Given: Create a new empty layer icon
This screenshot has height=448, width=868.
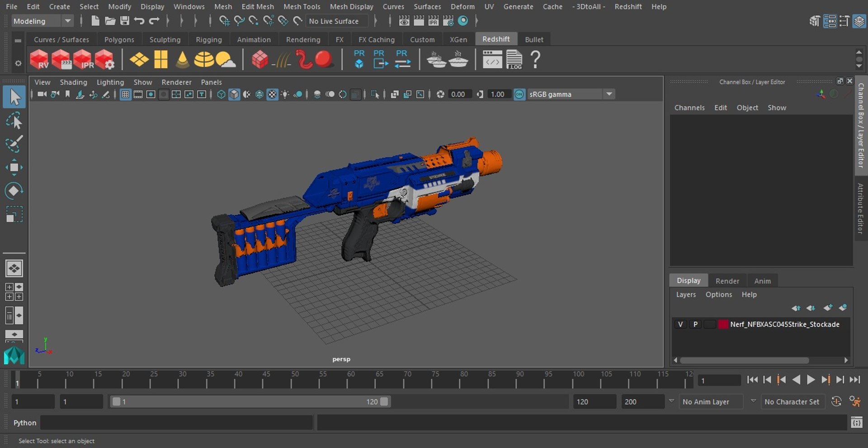Looking at the screenshot, I should 828,308.
